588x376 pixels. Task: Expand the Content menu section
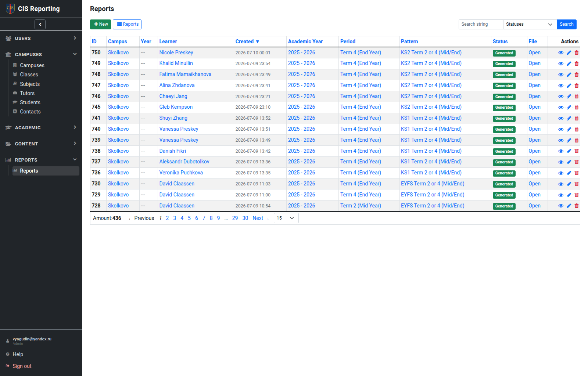pyautogui.click(x=41, y=144)
